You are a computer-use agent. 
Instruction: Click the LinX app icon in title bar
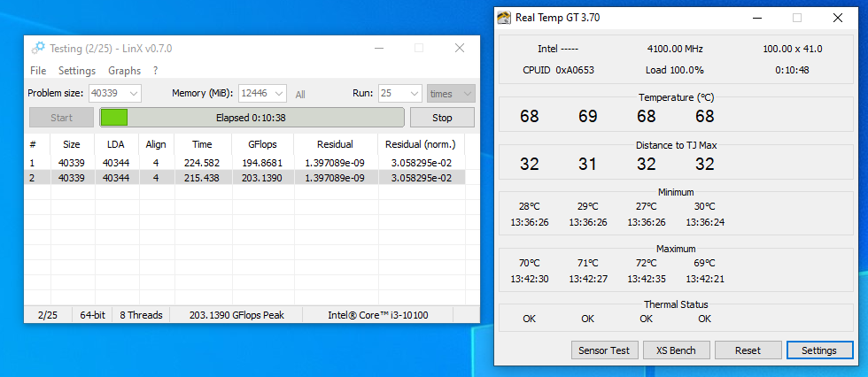39,48
